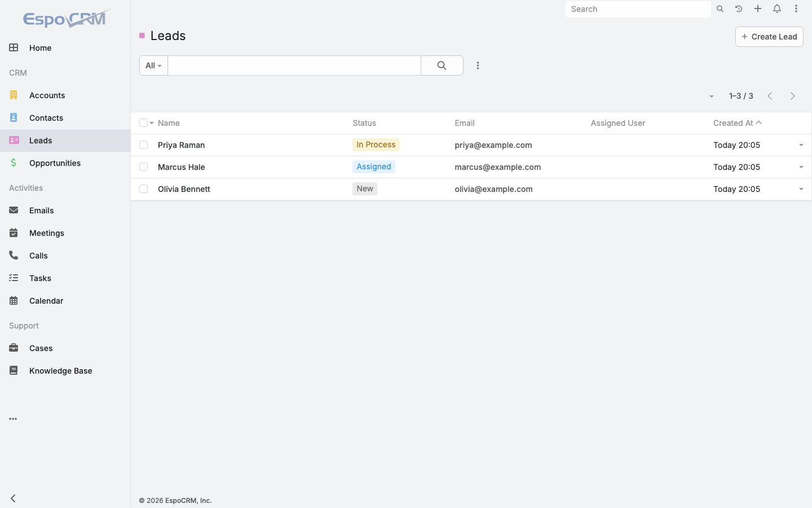The height and width of the screenshot is (508, 812).
Task: Open the Olivia Bennett row actions menu
Action: [x=801, y=189]
